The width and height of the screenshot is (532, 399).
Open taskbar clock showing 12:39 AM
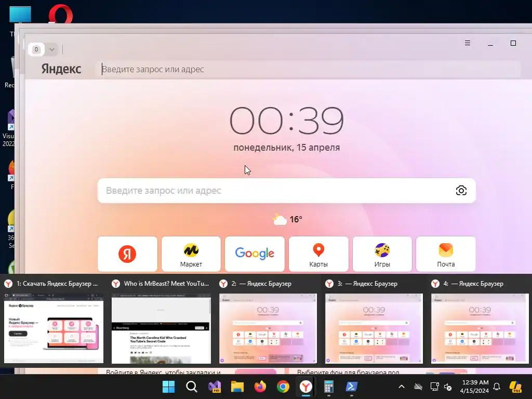475,387
